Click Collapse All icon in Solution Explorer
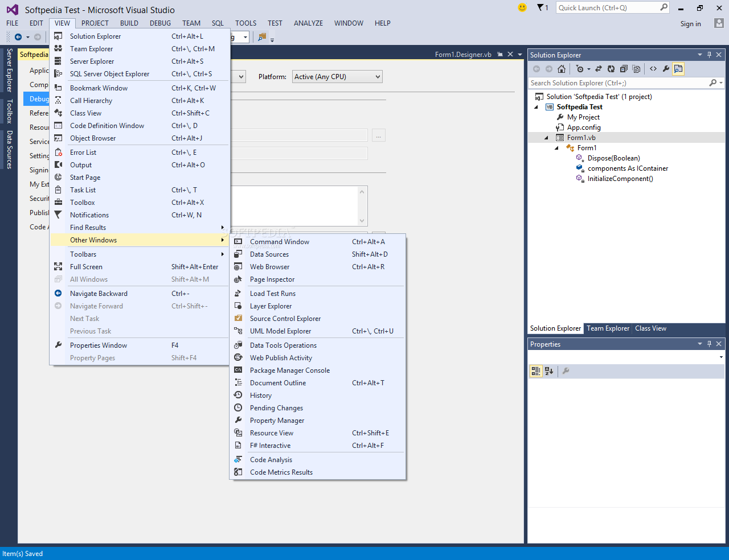Viewport: 729px width, 560px height. pos(624,69)
